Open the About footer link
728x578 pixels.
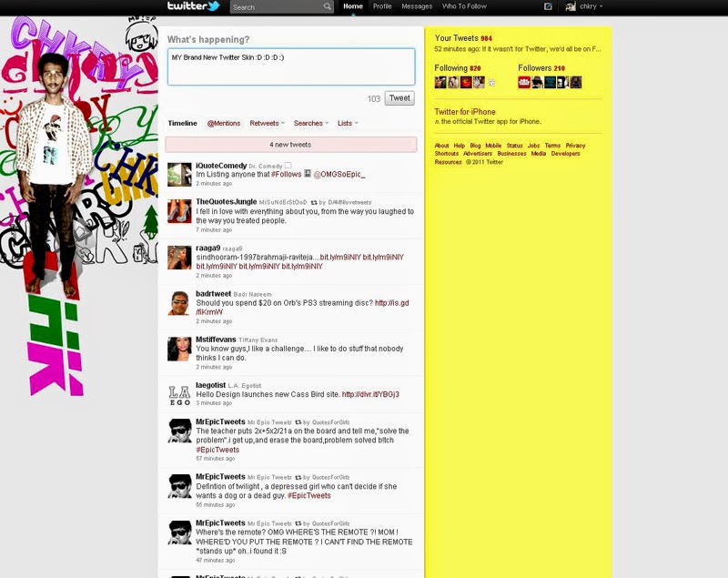click(441, 146)
